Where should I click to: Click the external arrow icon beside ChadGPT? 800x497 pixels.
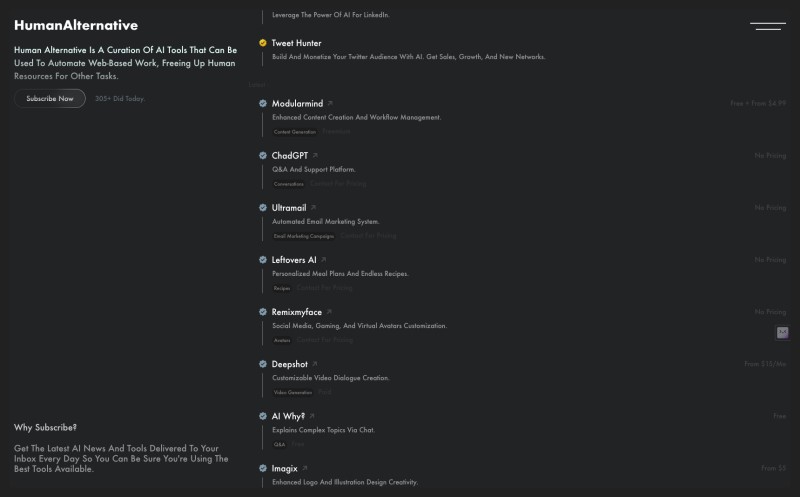click(x=315, y=155)
